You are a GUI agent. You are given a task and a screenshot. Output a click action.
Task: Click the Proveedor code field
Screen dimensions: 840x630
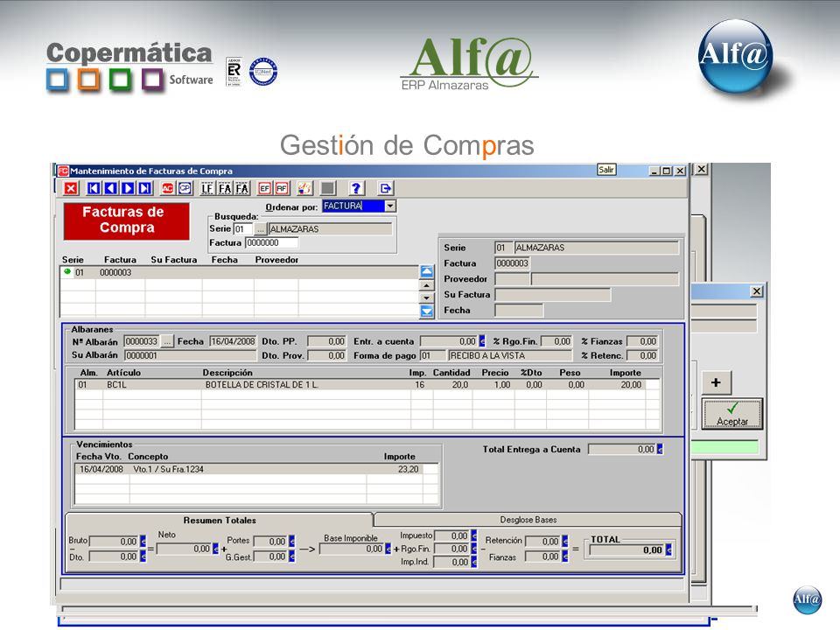(x=512, y=279)
